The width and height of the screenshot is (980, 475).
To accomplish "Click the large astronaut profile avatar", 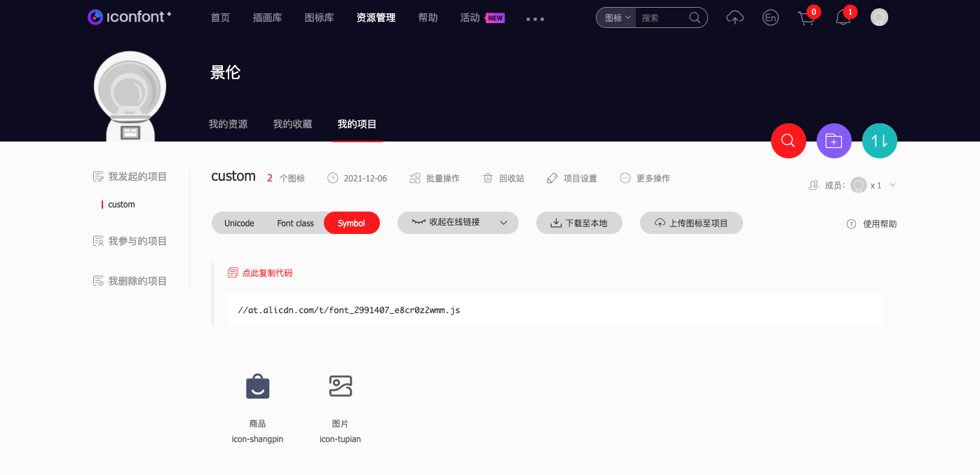I will (130, 95).
